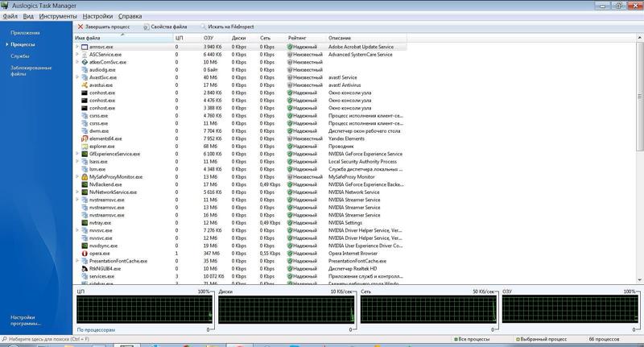Select the RtkNGUI64.exe Realtek icon
The image size is (644, 347).
[85, 269]
